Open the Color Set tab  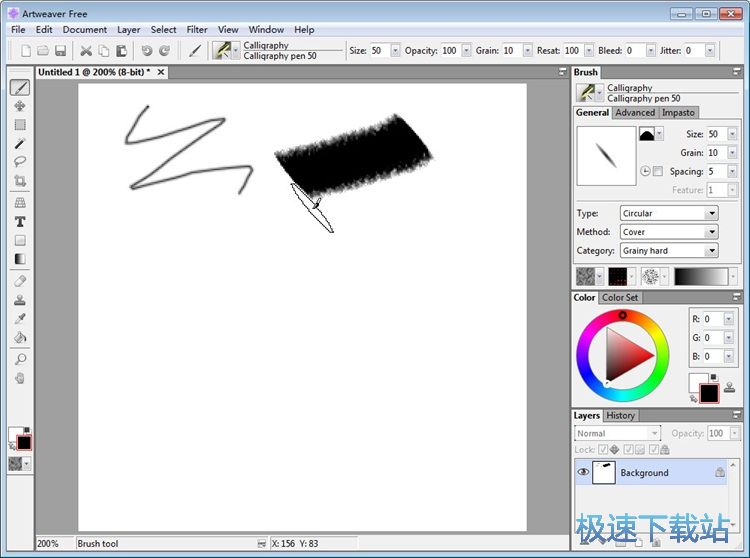click(x=620, y=298)
